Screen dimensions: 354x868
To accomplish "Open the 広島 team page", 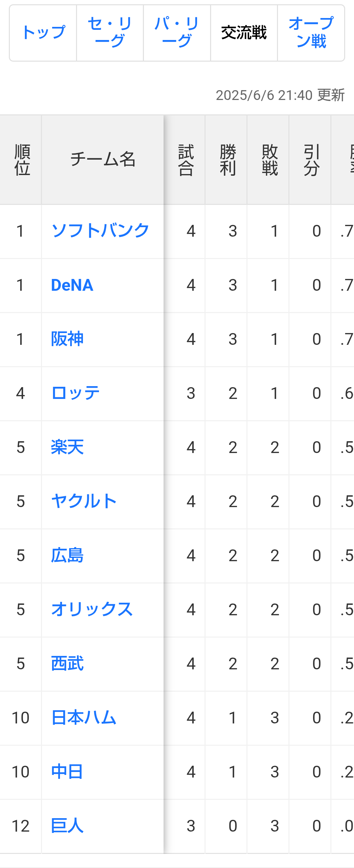I will (x=68, y=555).
